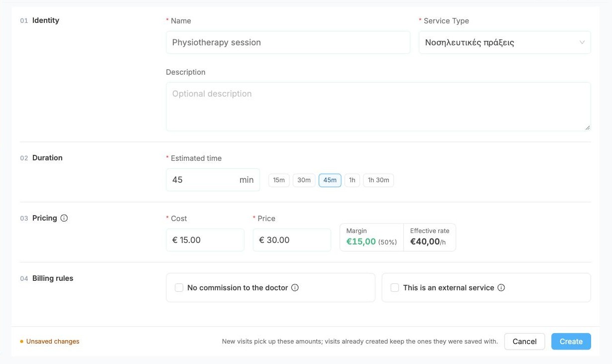Grab the Description resize handle
Viewport: 612px width, 364px height.
588,127
